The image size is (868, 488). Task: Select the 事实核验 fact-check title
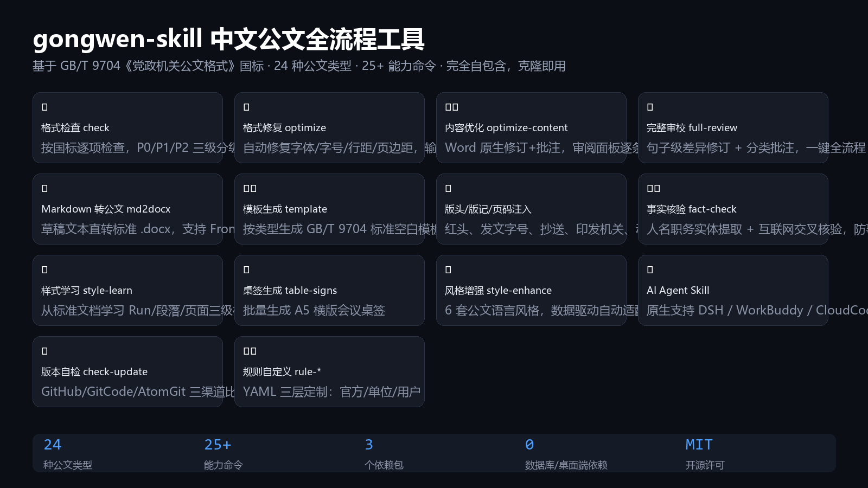click(692, 209)
